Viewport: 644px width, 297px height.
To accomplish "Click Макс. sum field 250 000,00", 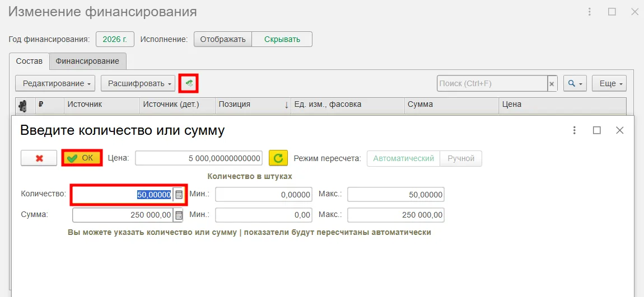I will click(x=396, y=215).
